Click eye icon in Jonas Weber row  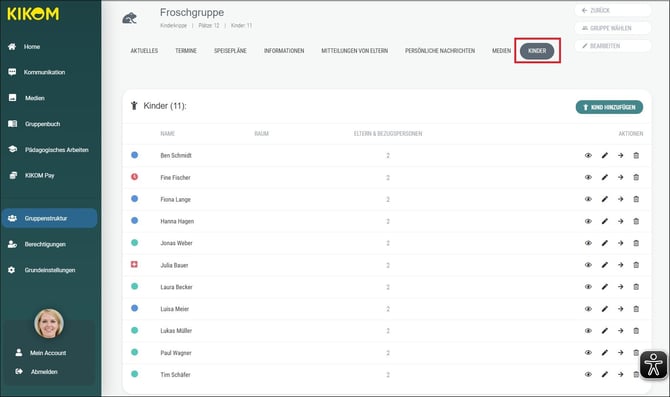pyautogui.click(x=588, y=243)
